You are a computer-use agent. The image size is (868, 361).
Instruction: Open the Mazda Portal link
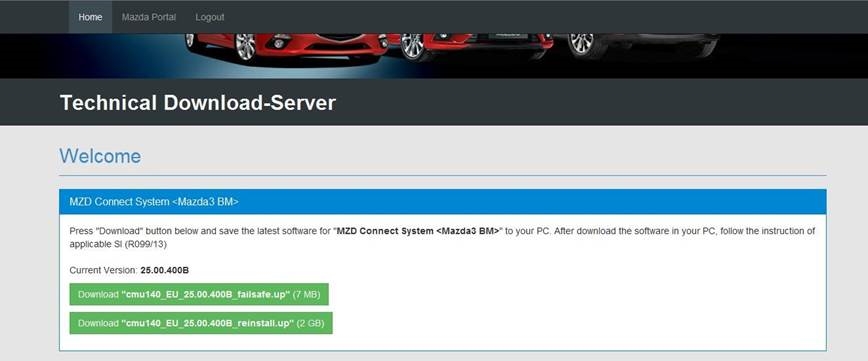click(x=149, y=17)
